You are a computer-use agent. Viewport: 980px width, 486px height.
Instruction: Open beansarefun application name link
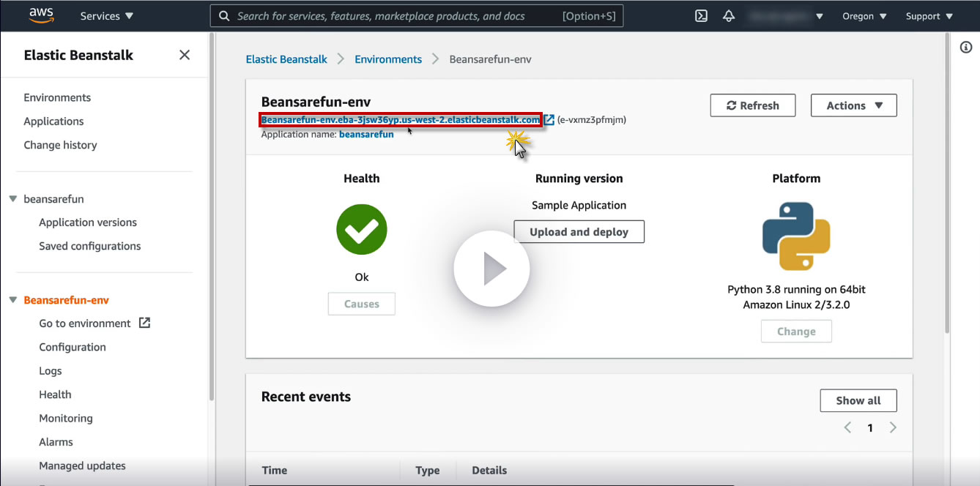pos(366,135)
